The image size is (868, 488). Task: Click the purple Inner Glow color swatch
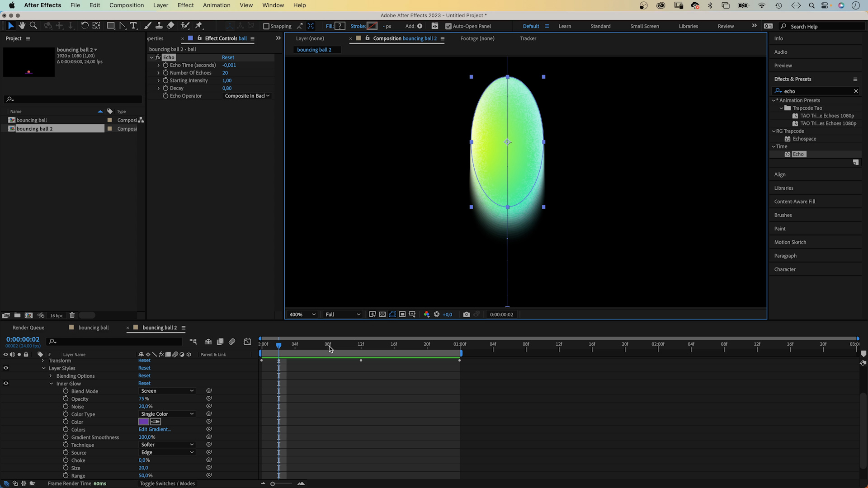pos(144,422)
